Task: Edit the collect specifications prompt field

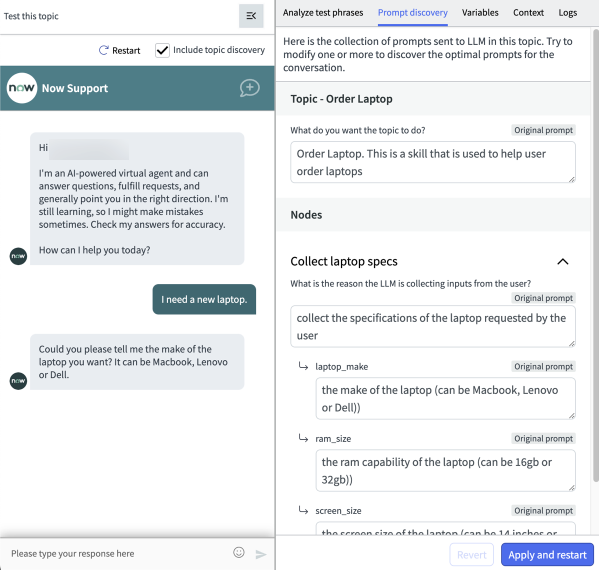Action: point(433,326)
